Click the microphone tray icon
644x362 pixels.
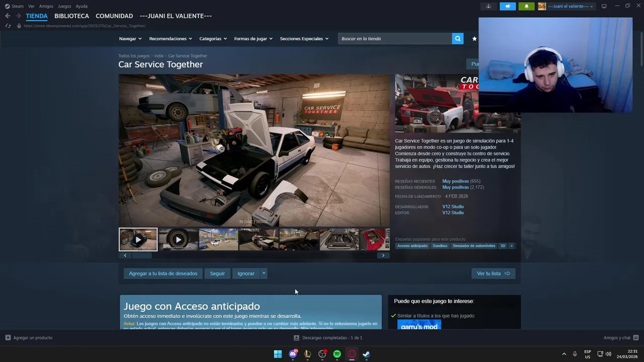tap(575, 354)
